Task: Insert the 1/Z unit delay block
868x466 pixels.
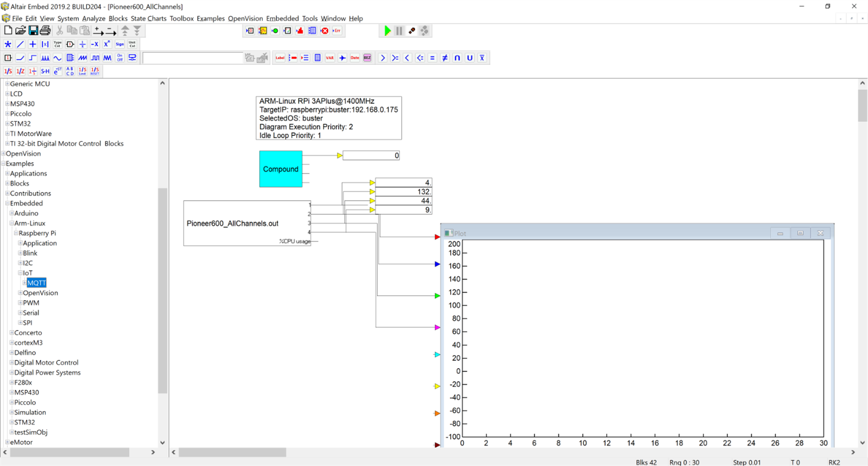Action: 20,71
